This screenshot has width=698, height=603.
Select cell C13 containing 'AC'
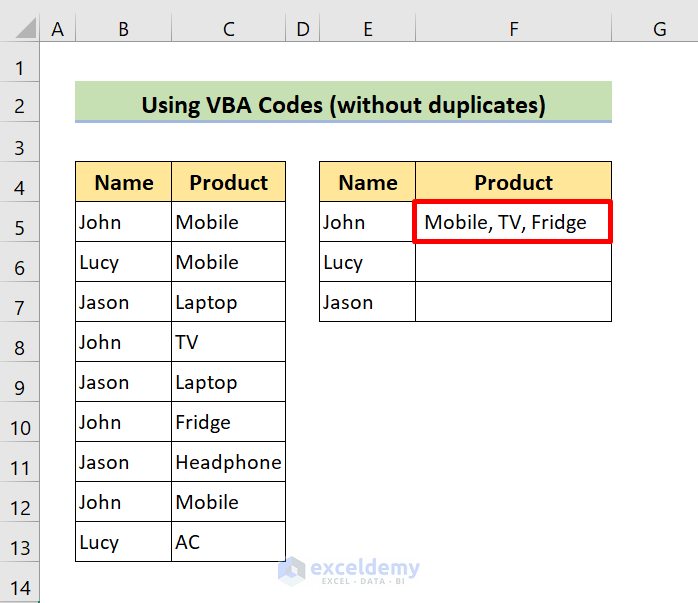click(x=228, y=542)
